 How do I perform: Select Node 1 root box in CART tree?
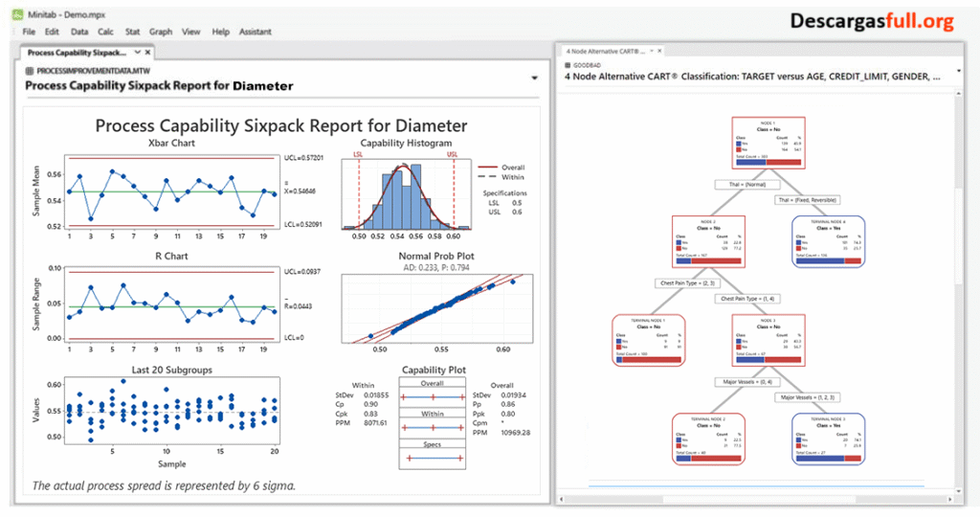[x=768, y=144]
